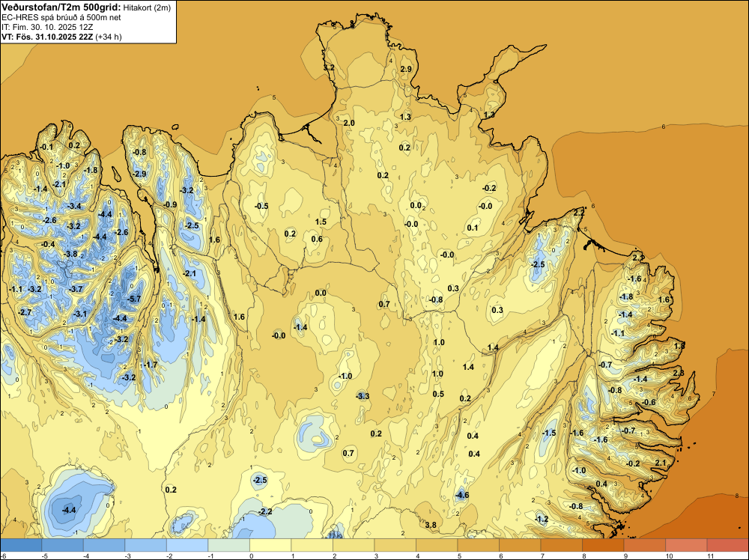This screenshot has width=749, height=560.
Task: Click the legend tick label 11
Action: [710, 556]
